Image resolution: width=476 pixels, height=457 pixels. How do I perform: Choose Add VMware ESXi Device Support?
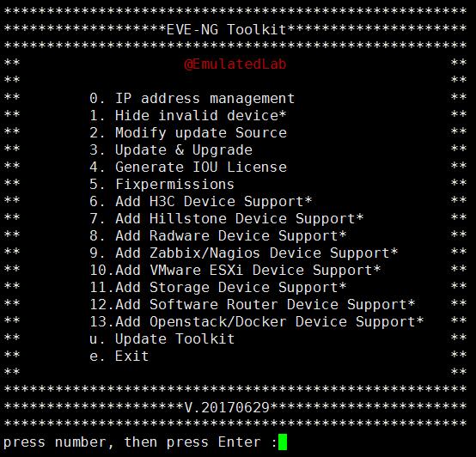click(235, 270)
